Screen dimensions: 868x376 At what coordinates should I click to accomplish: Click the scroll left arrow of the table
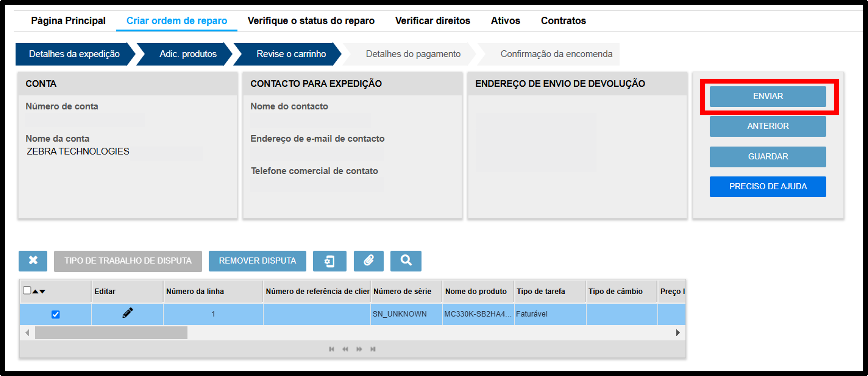point(27,333)
